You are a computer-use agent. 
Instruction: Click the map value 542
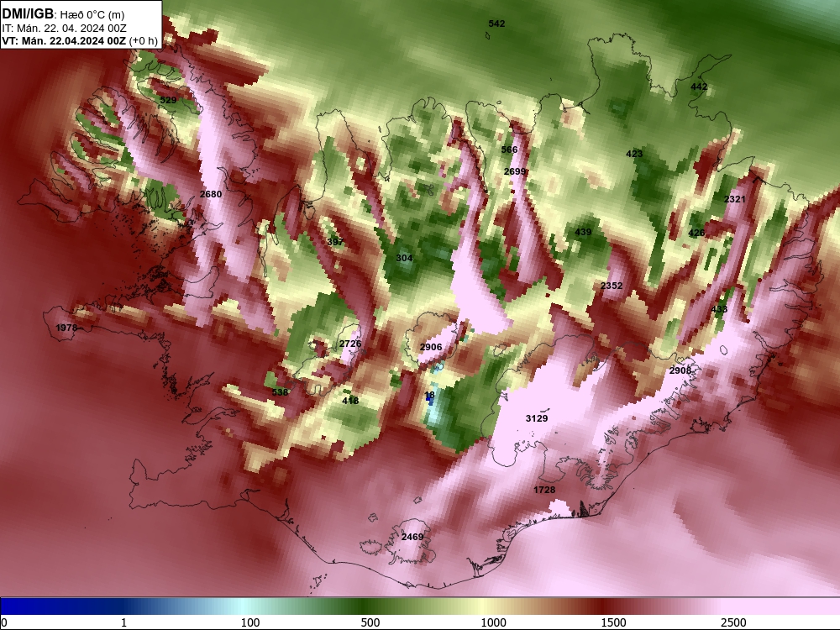coord(496,24)
